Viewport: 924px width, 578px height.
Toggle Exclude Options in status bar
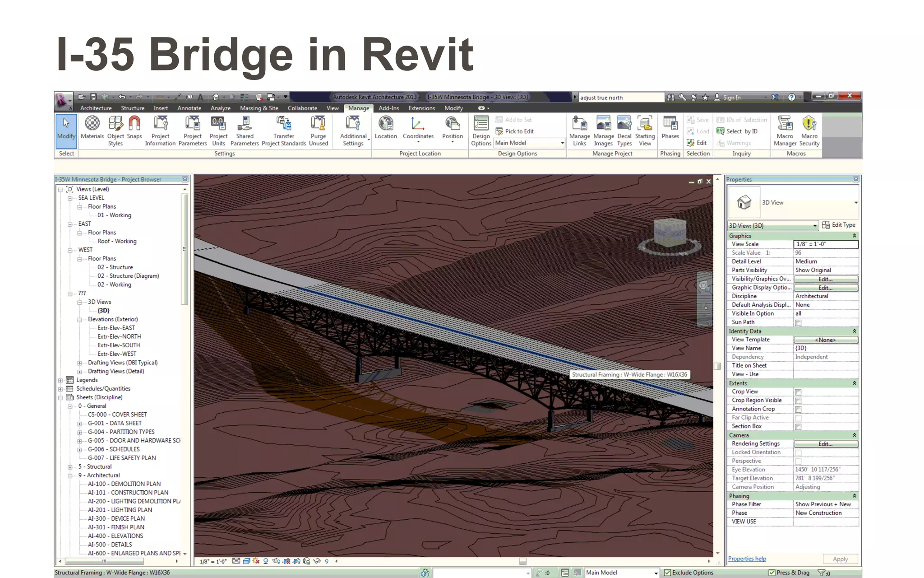tap(668, 573)
